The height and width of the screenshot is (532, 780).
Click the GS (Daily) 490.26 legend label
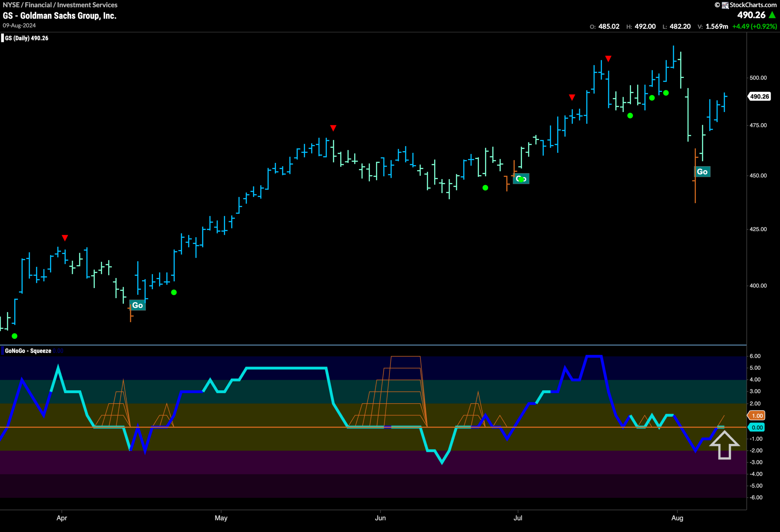(x=27, y=38)
